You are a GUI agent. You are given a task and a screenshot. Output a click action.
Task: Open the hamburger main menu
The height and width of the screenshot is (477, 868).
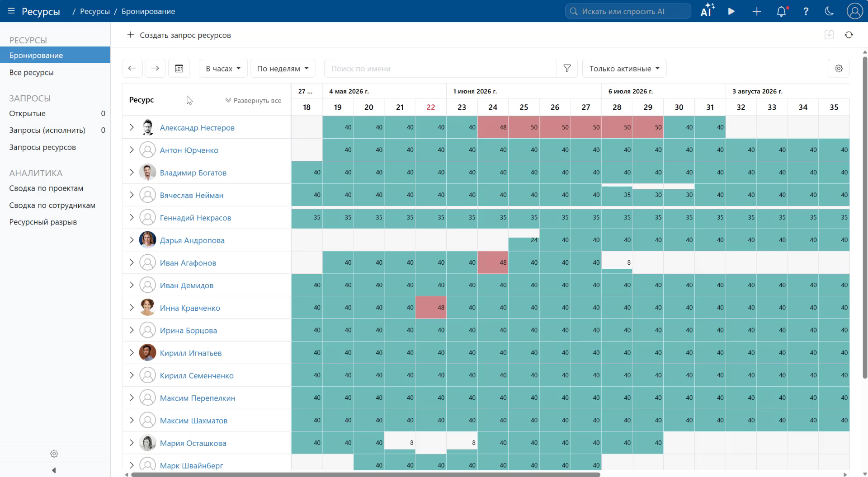[11, 11]
